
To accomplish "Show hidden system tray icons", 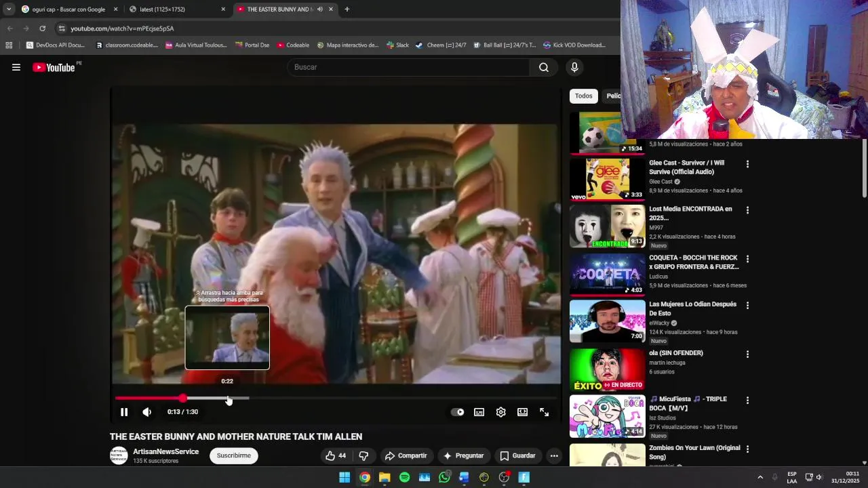I will 759,477.
